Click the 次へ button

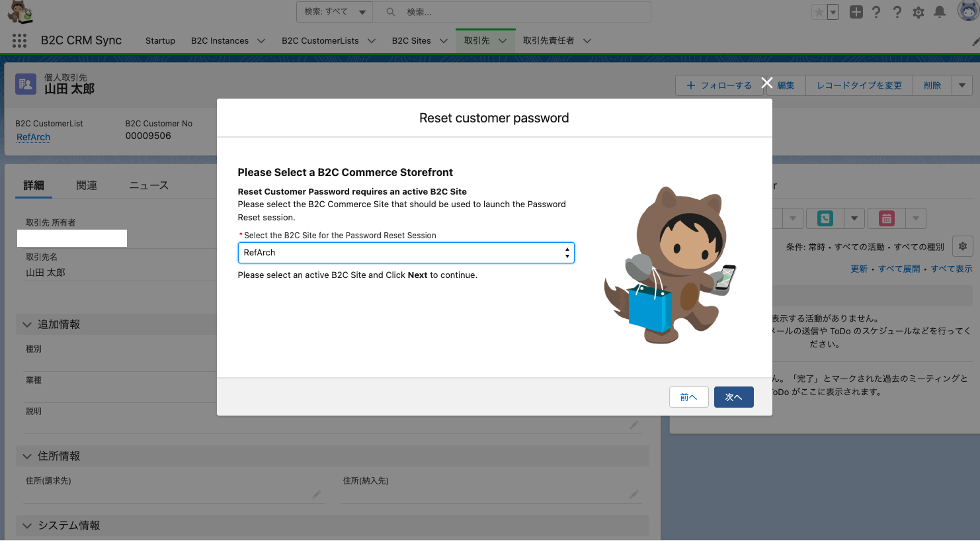tap(734, 397)
